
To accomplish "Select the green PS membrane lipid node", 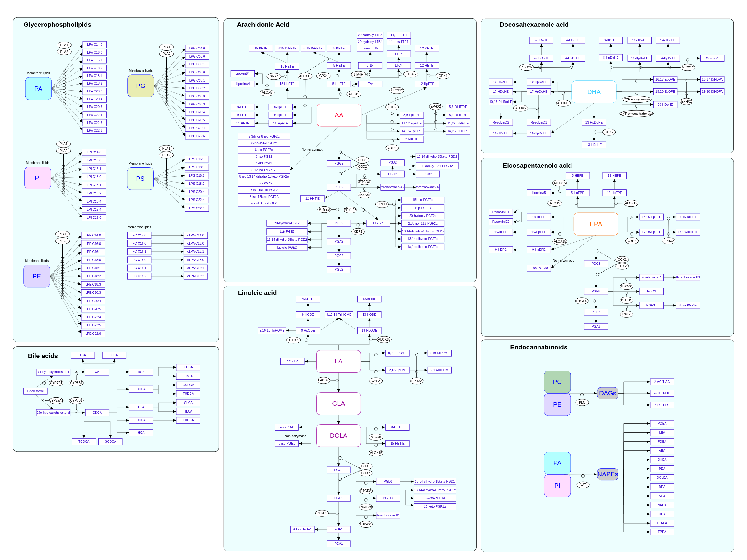I will 140,179.
